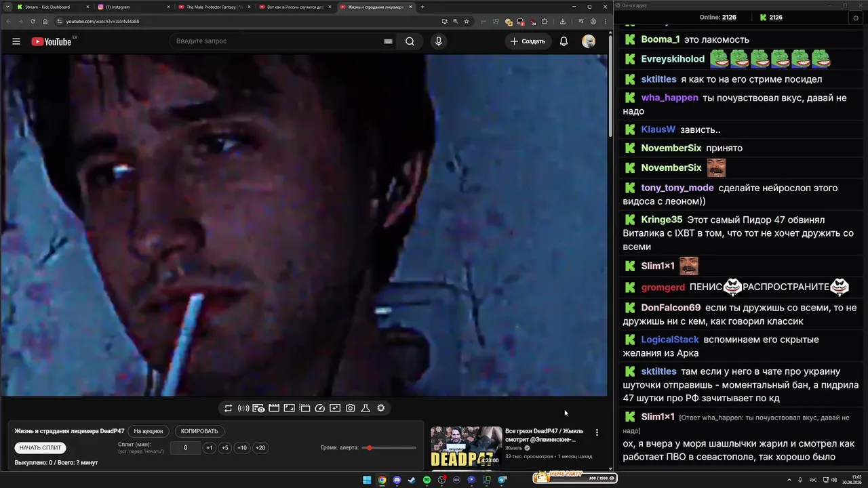
Task: Open the Chrome three-dot menu
Action: 605,21
